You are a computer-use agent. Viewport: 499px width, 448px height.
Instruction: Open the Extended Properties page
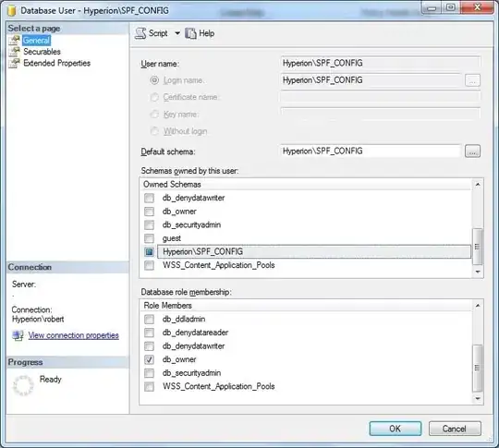tap(57, 63)
